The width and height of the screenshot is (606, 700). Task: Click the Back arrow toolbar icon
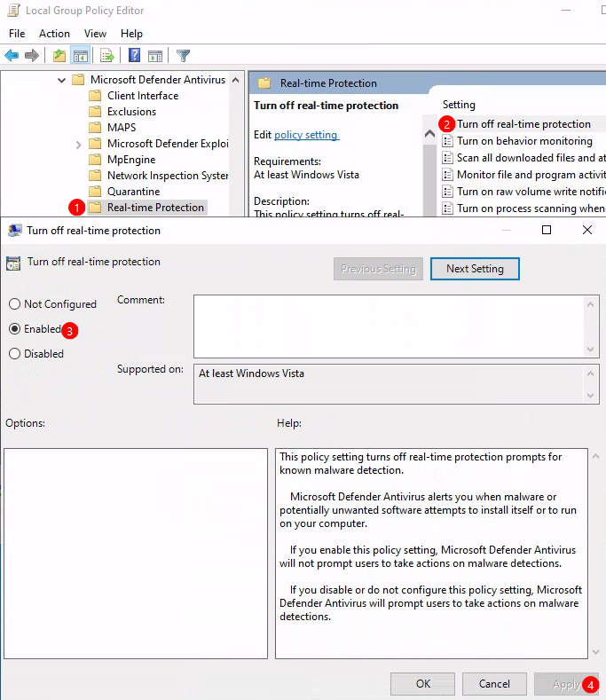(12, 56)
